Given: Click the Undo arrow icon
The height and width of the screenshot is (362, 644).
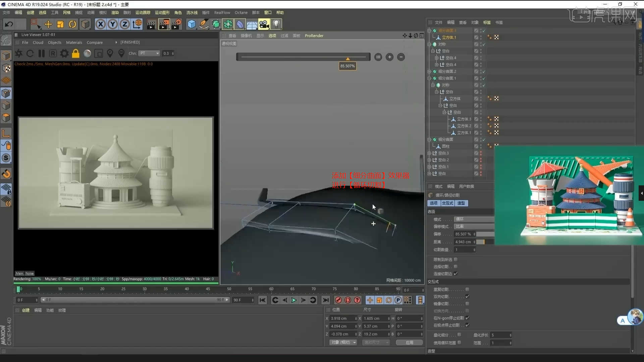Looking at the screenshot, I should [9, 24].
